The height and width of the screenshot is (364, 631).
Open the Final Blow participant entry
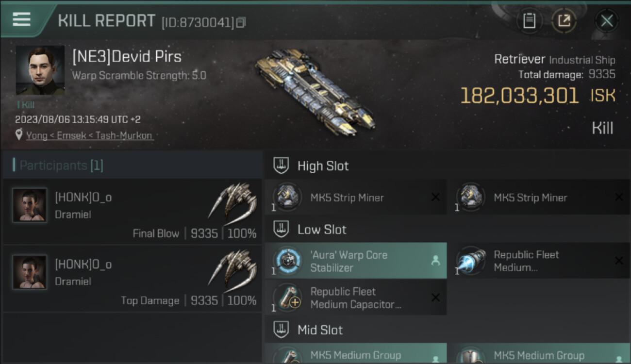pyautogui.click(x=132, y=211)
